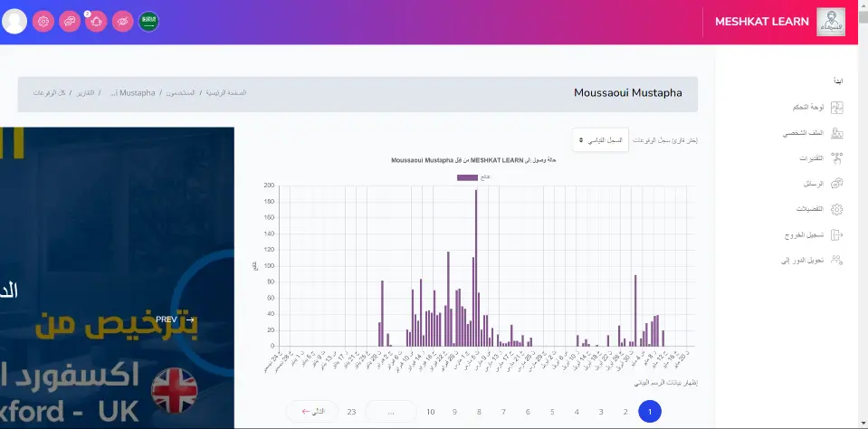Click the Reports (التقارير) breadcrumb link
Image resolution: width=868 pixels, height=429 pixels.
(x=84, y=93)
